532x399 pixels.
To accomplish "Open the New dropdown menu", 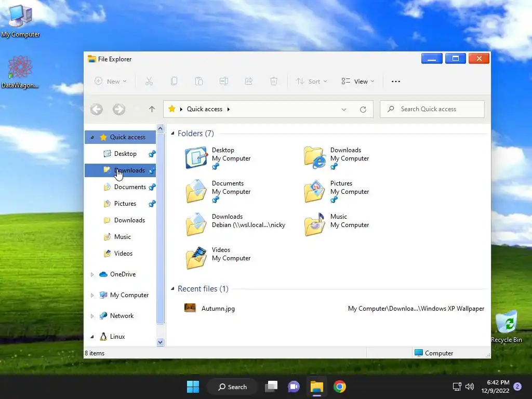I will coord(110,82).
